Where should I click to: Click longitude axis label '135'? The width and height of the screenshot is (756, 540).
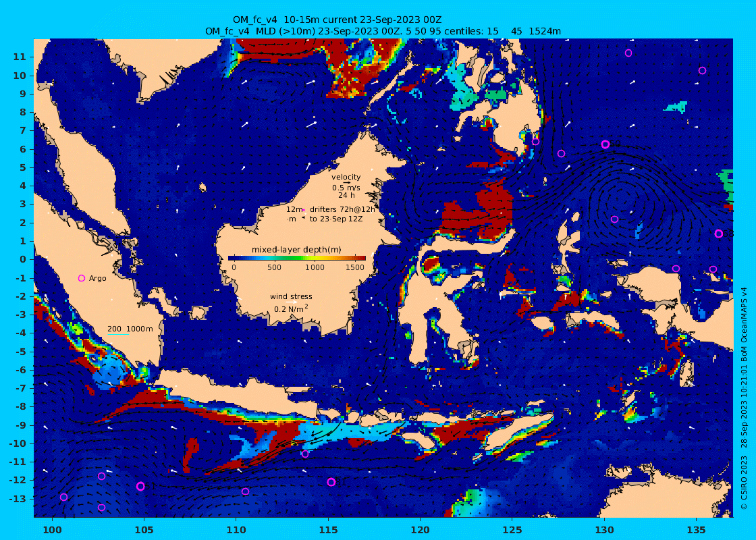tap(696, 530)
